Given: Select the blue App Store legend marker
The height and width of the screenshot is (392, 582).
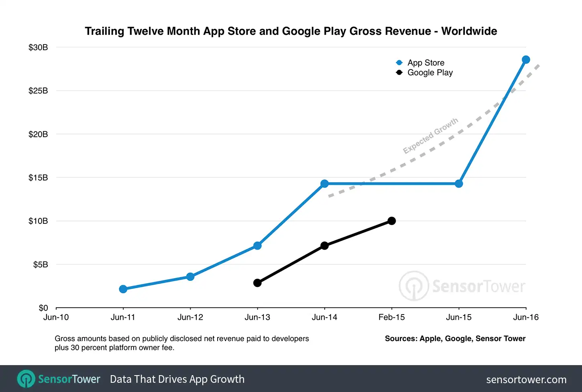Looking at the screenshot, I should (399, 63).
